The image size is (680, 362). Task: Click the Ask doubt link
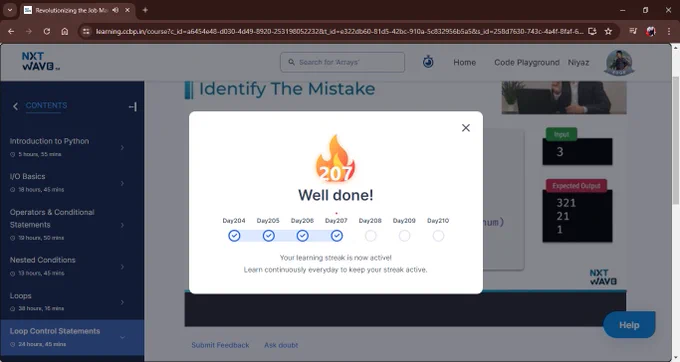[x=281, y=345]
